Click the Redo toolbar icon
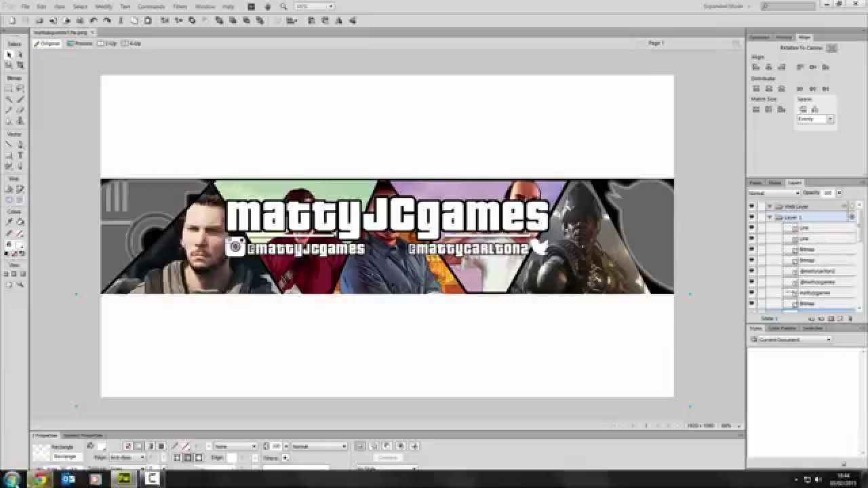 click(106, 20)
